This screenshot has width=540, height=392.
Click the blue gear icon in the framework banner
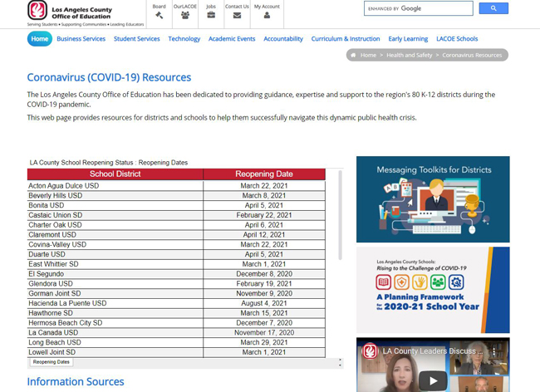coord(456,282)
